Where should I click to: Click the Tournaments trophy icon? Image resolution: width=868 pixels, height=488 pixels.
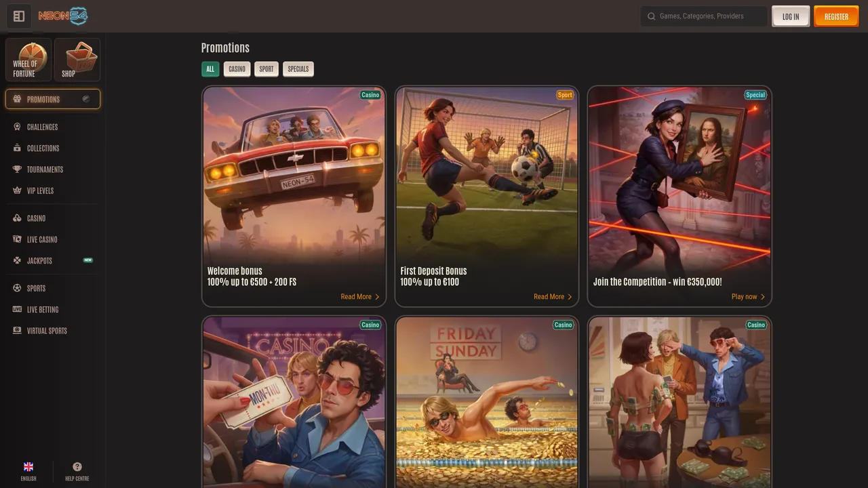click(17, 169)
